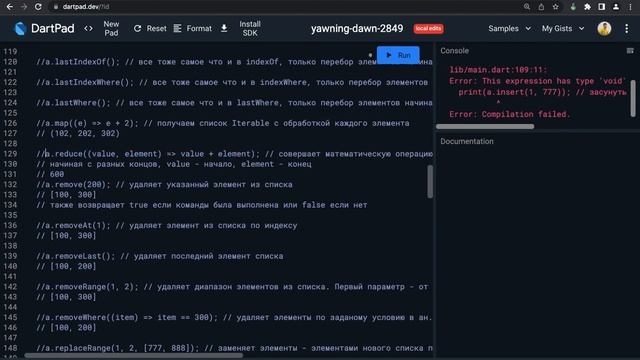This screenshot has height=360, width=640.
Task: Open the Chrome profile icon
Action: pos(616,7)
